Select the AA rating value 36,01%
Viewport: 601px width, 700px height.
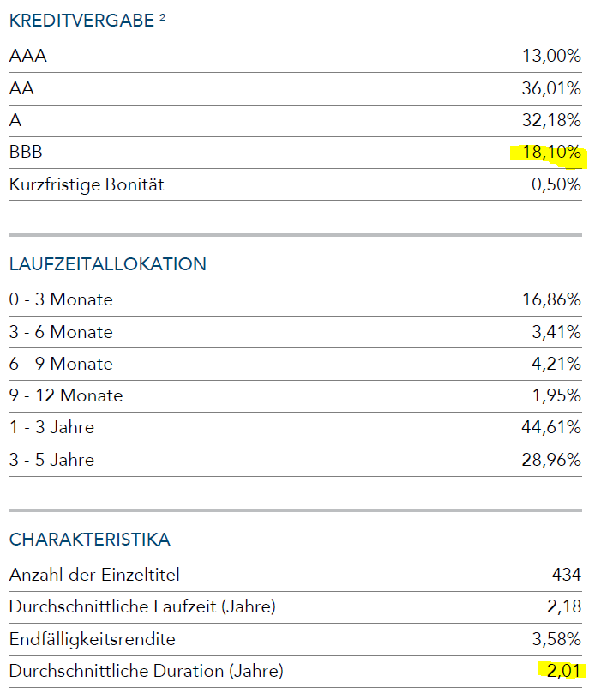pyautogui.click(x=551, y=88)
